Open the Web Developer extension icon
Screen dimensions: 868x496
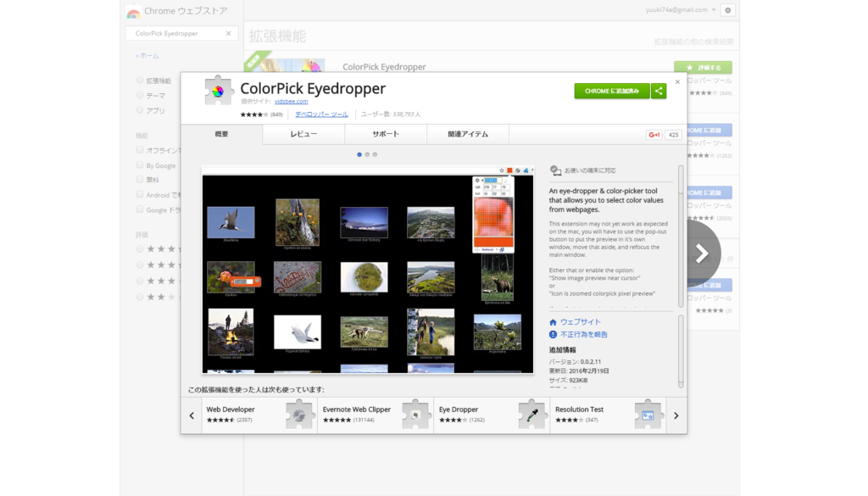[x=299, y=414]
